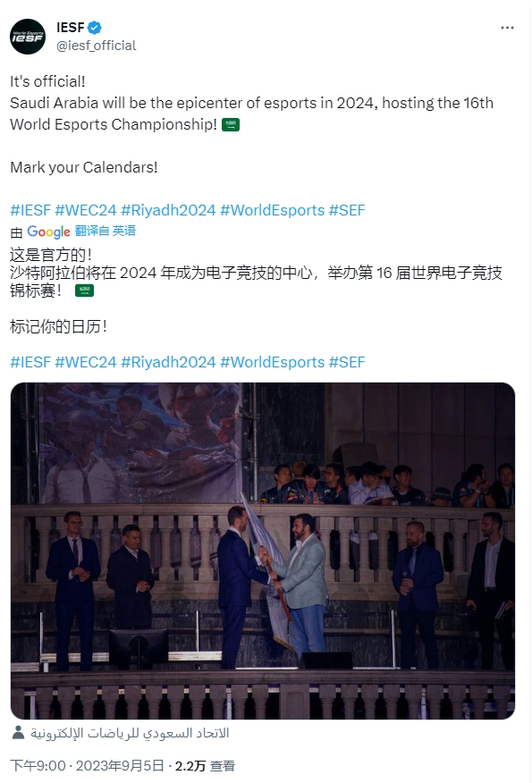
Task: Click the Saudi flag emoji in translated text
Action: 84,290
